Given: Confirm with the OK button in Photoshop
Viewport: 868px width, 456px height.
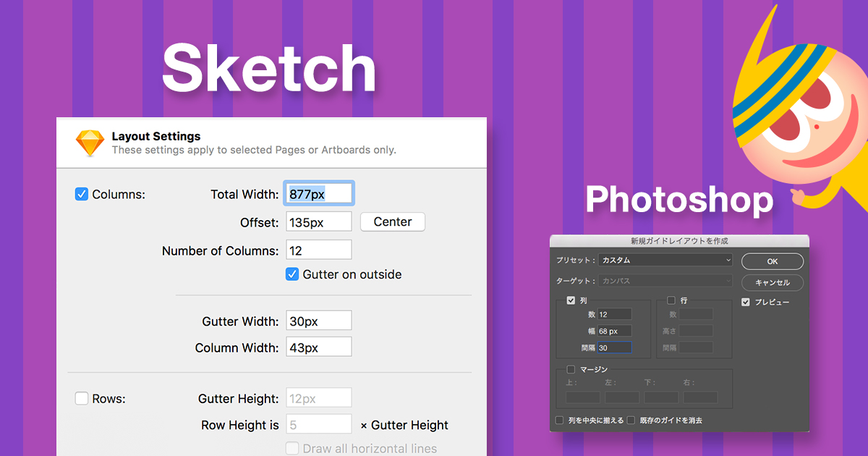Looking at the screenshot, I should (773, 261).
